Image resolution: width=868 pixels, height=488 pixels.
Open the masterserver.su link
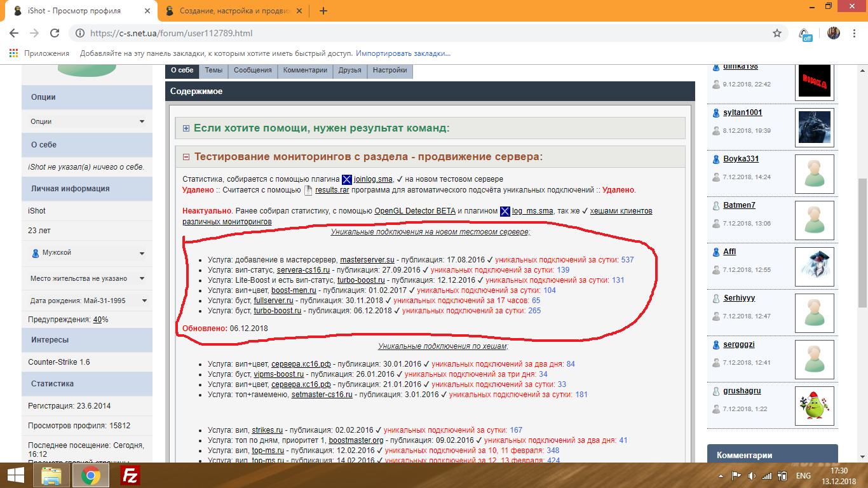pyautogui.click(x=367, y=260)
